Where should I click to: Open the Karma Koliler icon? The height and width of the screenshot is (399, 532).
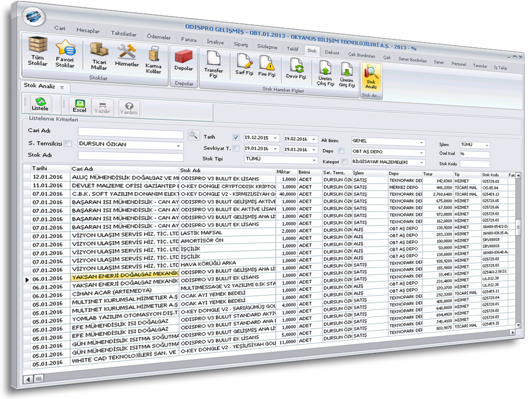pyautogui.click(x=153, y=60)
